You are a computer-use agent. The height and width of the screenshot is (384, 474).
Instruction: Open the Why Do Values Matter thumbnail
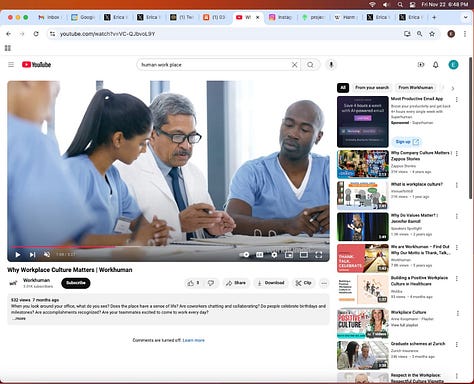pyautogui.click(x=363, y=227)
